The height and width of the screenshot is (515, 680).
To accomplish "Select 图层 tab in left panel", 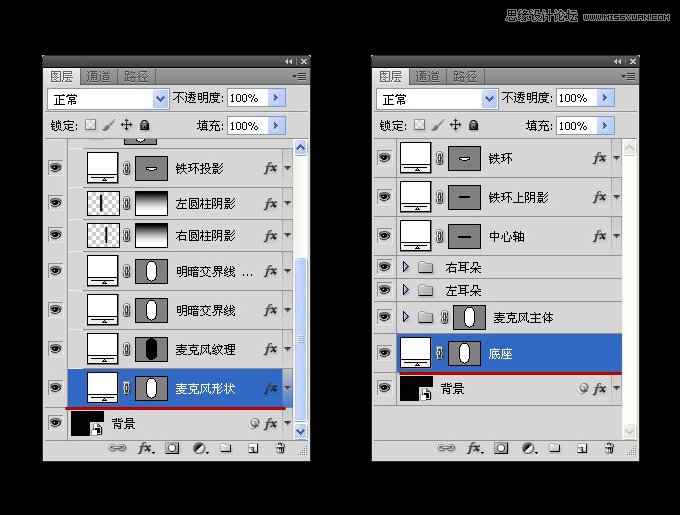I will point(62,77).
